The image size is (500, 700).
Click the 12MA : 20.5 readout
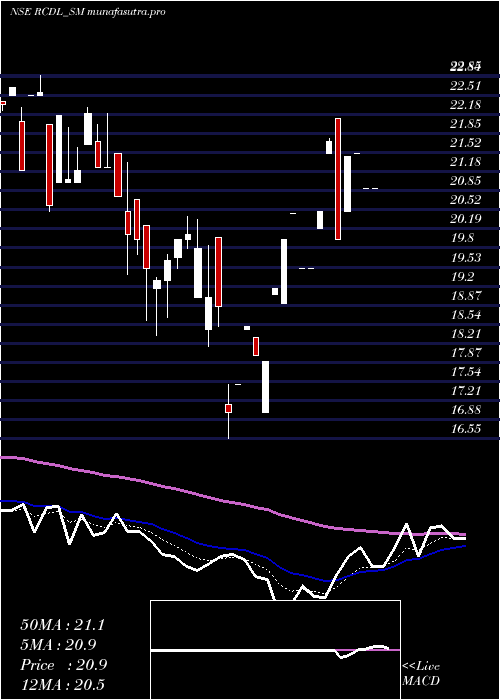[x=62, y=684]
